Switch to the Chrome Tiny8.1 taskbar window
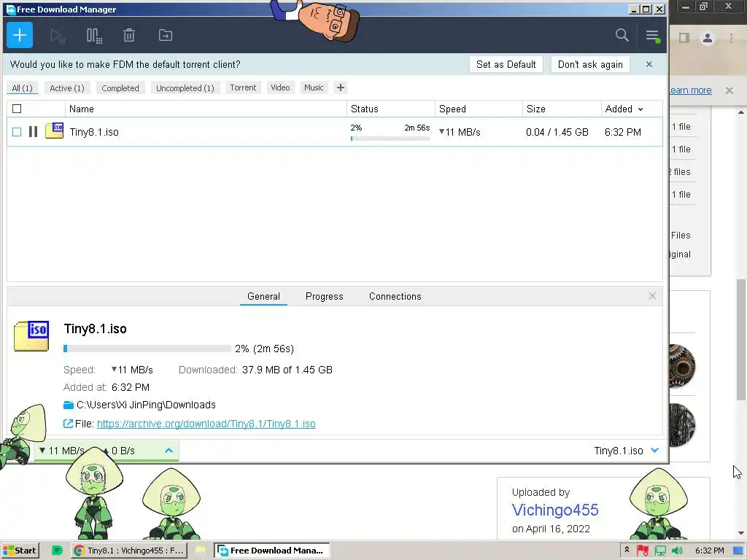The height and width of the screenshot is (560, 747). [x=129, y=551]
